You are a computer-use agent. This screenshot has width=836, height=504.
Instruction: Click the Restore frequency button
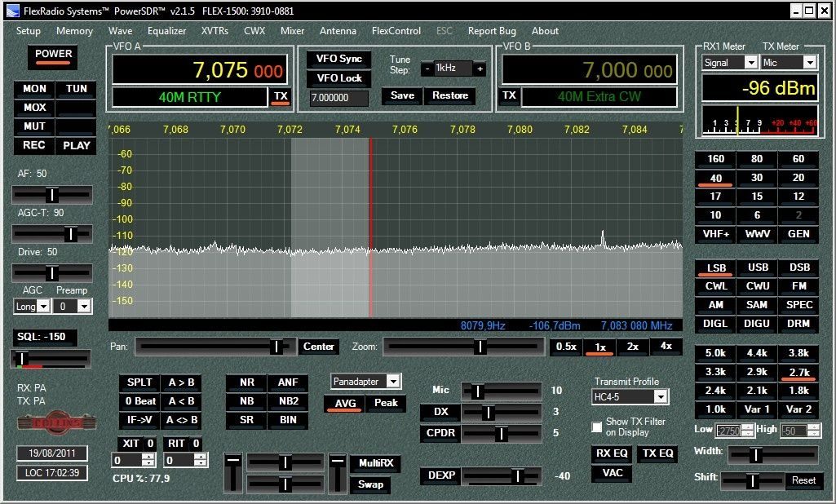pyautogui.click(x=450, y=95)
